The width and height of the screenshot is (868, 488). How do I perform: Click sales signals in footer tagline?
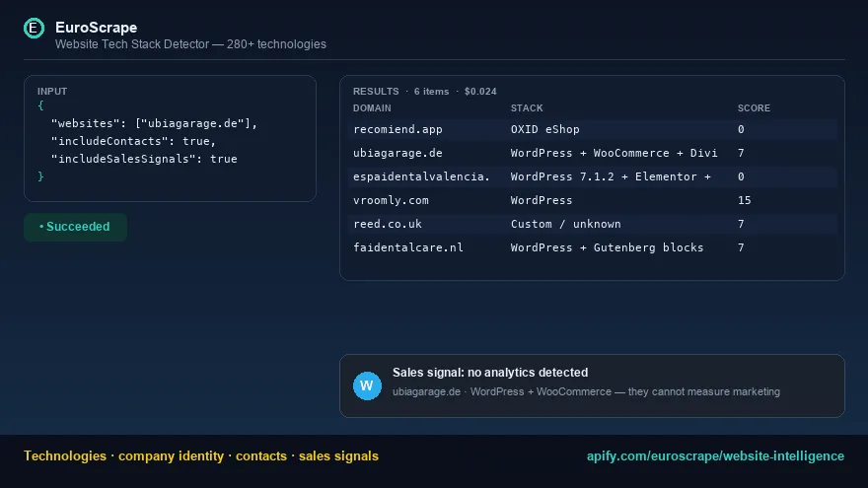coord(338,455)
